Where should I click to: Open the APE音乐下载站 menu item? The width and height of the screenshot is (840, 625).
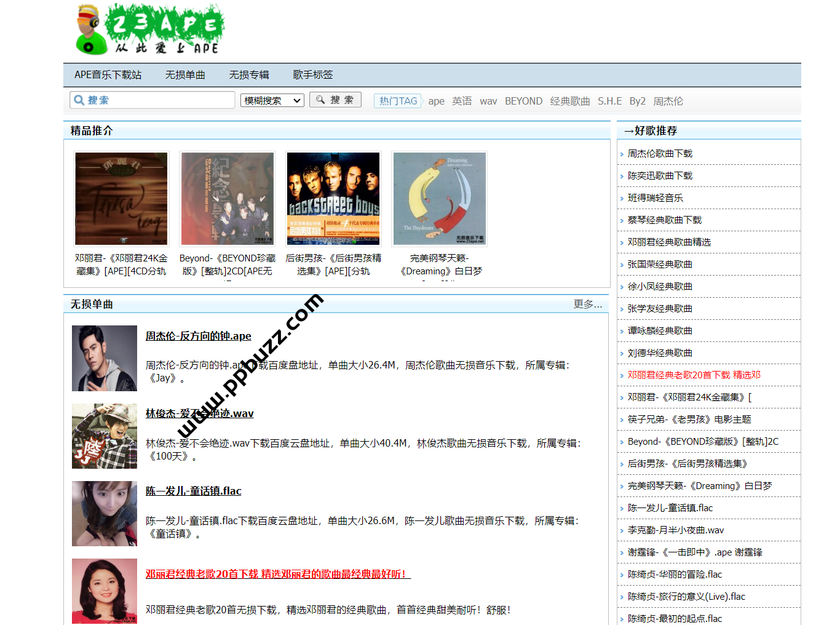108,74
